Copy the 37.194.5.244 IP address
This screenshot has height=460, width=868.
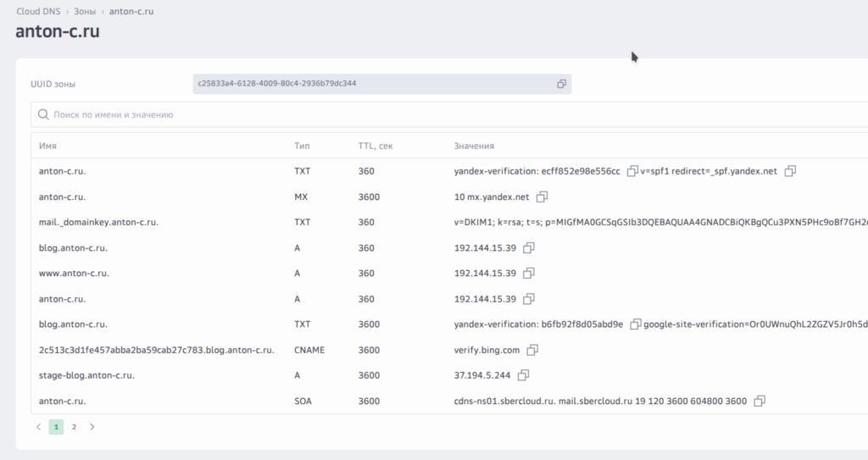tap(523, 375)
